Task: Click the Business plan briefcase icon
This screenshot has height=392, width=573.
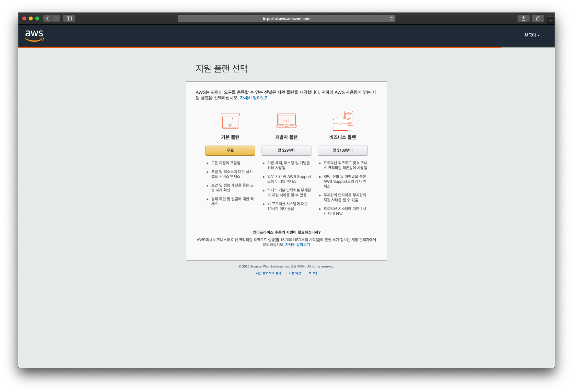Action: coord(343,121)
